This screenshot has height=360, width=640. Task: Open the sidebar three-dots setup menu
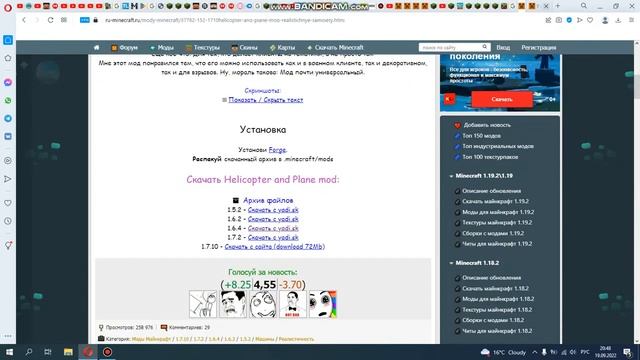(8, 336)
